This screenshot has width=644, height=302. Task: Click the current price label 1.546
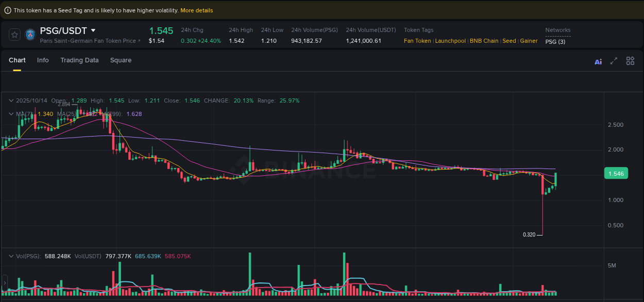[x=616, y=173]
